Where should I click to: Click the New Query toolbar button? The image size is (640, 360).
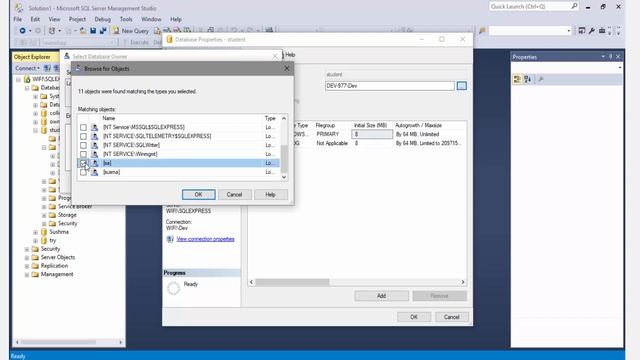[131, 31]
